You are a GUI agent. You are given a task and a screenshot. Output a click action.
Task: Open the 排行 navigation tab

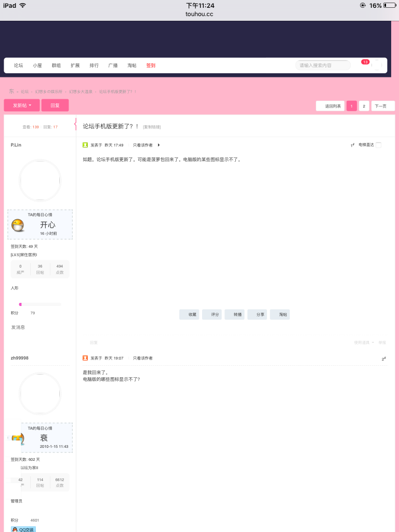coord(94,65)
